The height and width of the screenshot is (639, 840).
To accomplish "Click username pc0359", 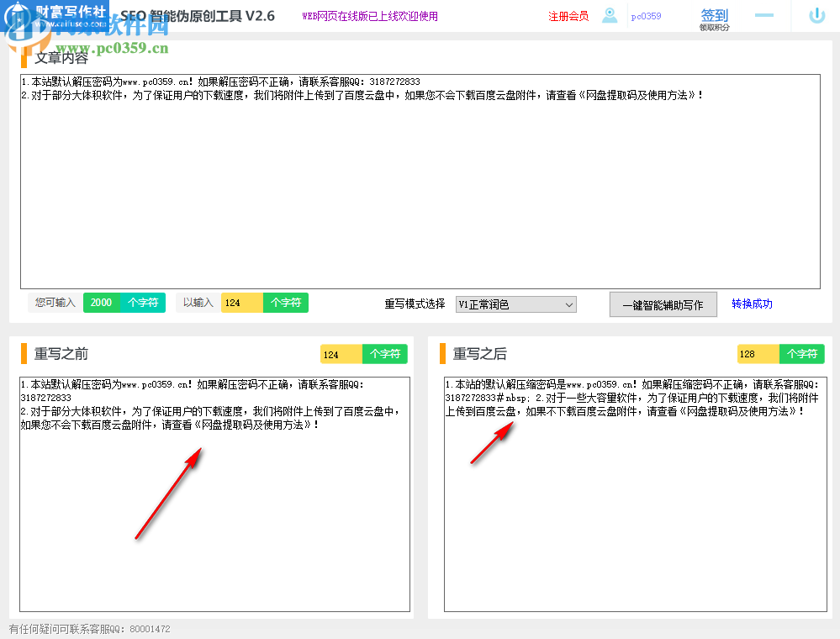I will pos(646,16).
